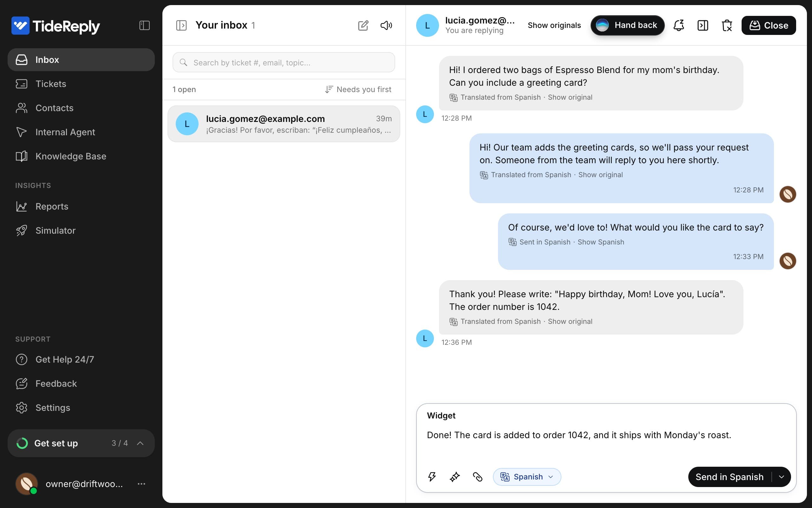View Reports insights
The height and width of the screenshot is (508, 812).
81,206
